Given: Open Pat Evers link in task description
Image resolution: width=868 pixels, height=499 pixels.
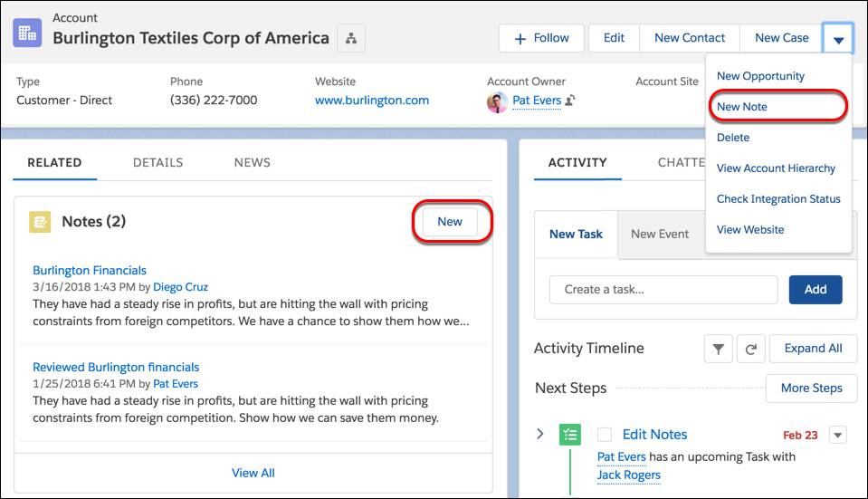Looking at the screenshot, I should pyautogui.click(x=621, y=457).
